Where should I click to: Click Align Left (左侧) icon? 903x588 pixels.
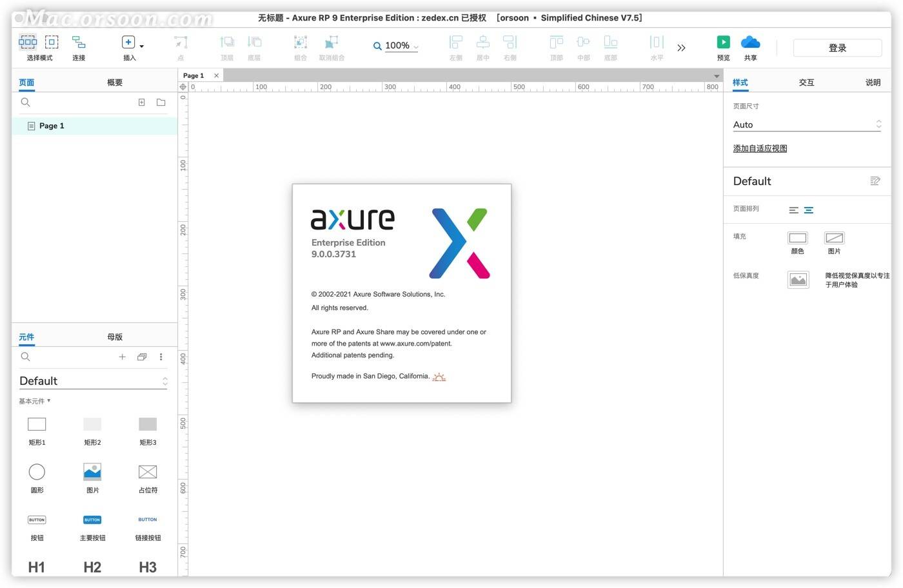456,43
